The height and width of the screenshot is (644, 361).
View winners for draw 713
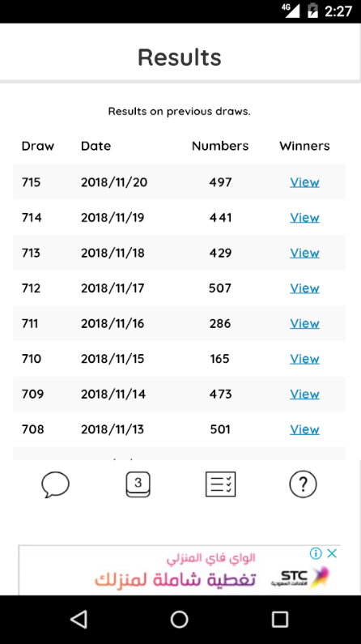(x=304, y=253)
